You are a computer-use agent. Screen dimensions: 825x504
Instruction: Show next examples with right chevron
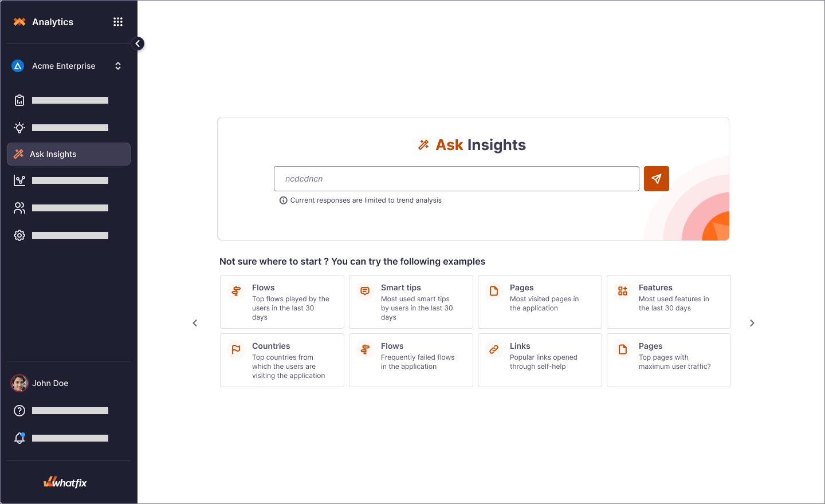pos(752,323)
